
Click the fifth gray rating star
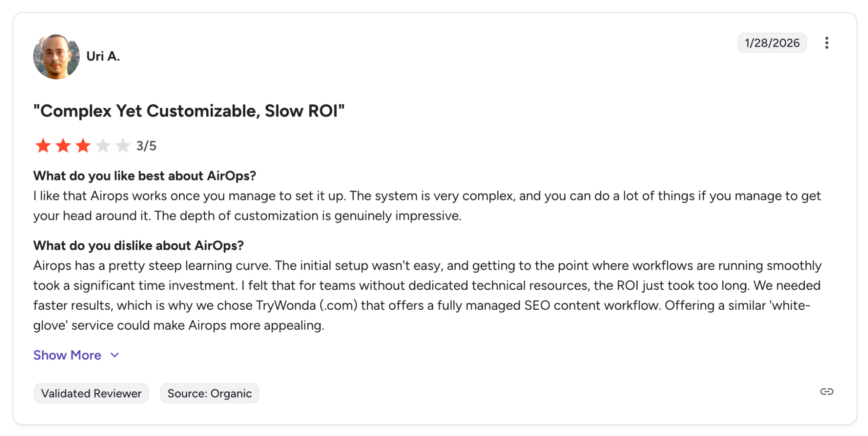122,146
